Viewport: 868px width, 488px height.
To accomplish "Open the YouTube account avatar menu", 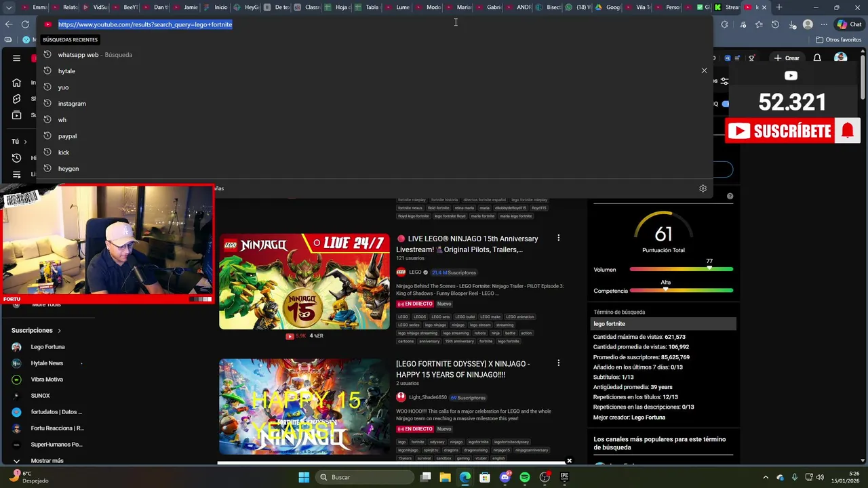I will [841, 58].
